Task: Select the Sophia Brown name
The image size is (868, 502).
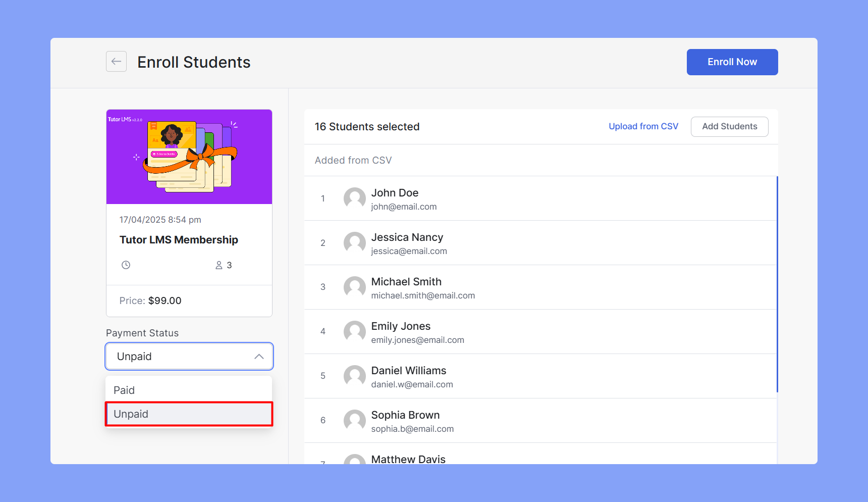Action: [405, 415]
